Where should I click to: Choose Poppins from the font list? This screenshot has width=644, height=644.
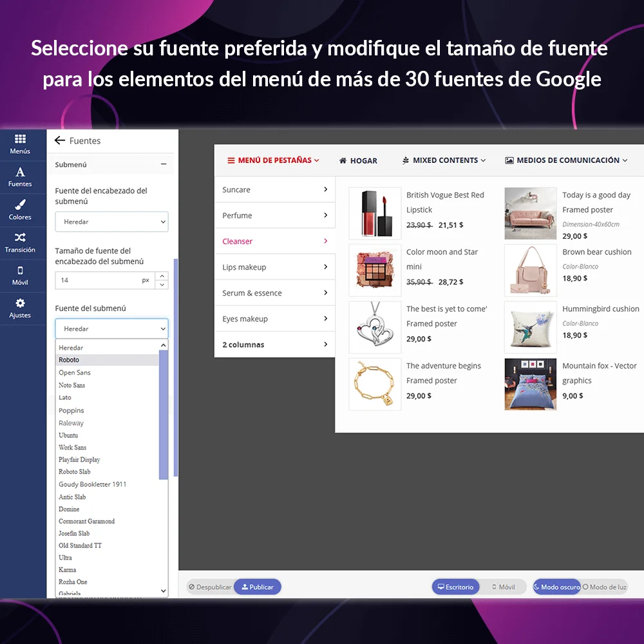pyautogui.click(x=71, y=410)
